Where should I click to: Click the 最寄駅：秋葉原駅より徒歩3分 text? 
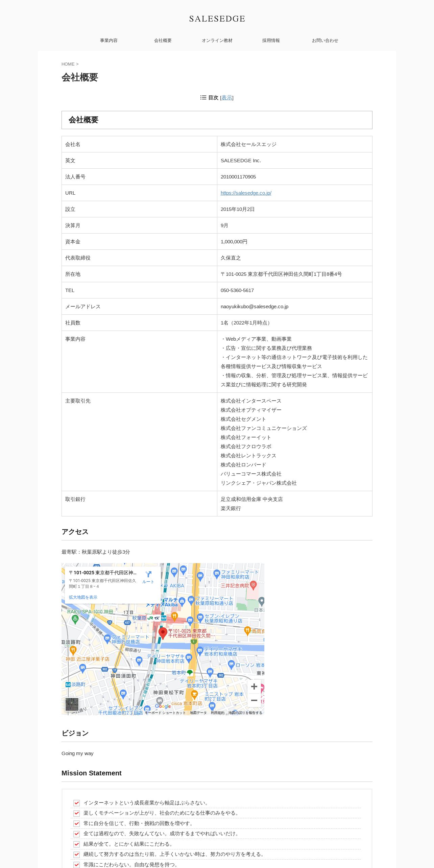click(x=96, y=552)
